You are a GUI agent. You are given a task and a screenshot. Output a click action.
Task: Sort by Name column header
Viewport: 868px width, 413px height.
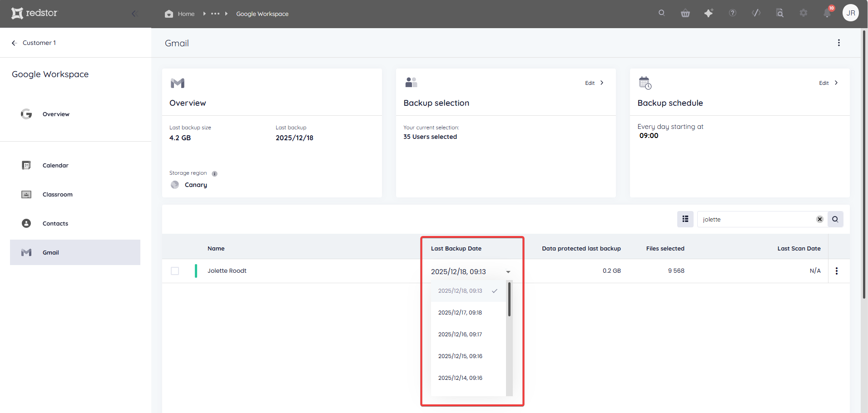(216, 249)
